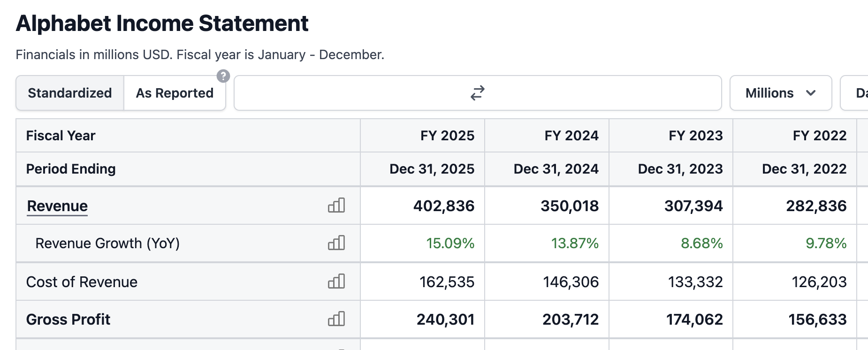Click the Gross Profit row label
This screenshot has height=350, width=868.
coord(68,320)
